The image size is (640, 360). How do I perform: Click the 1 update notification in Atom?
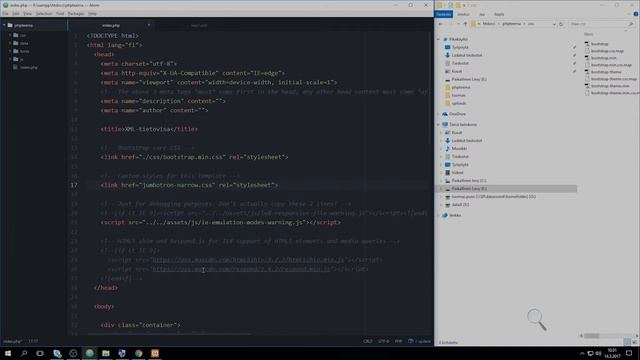(419, 341)
